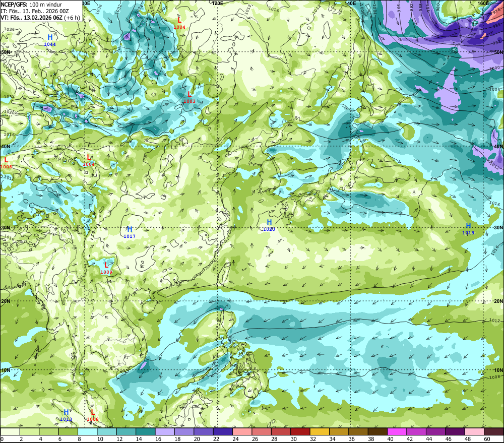Select the H 1020 high pressure marker
The image size is (504, 443).
(269, 225)
